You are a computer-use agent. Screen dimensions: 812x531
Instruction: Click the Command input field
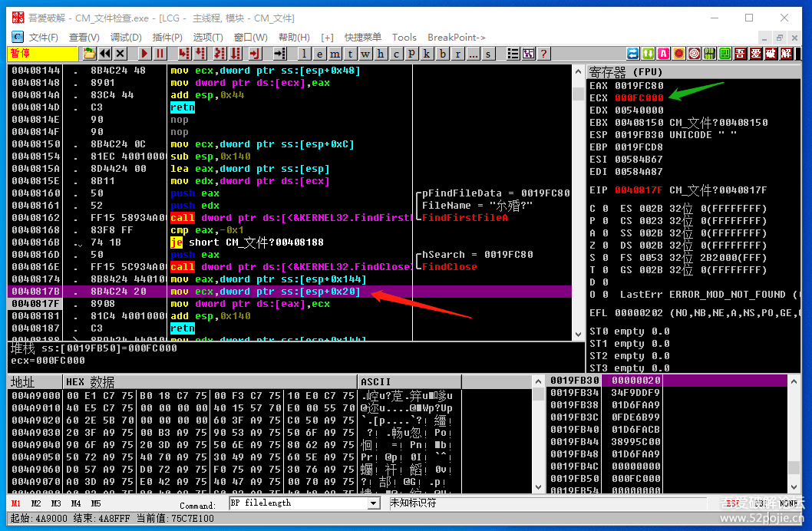(x=298, y=503)
